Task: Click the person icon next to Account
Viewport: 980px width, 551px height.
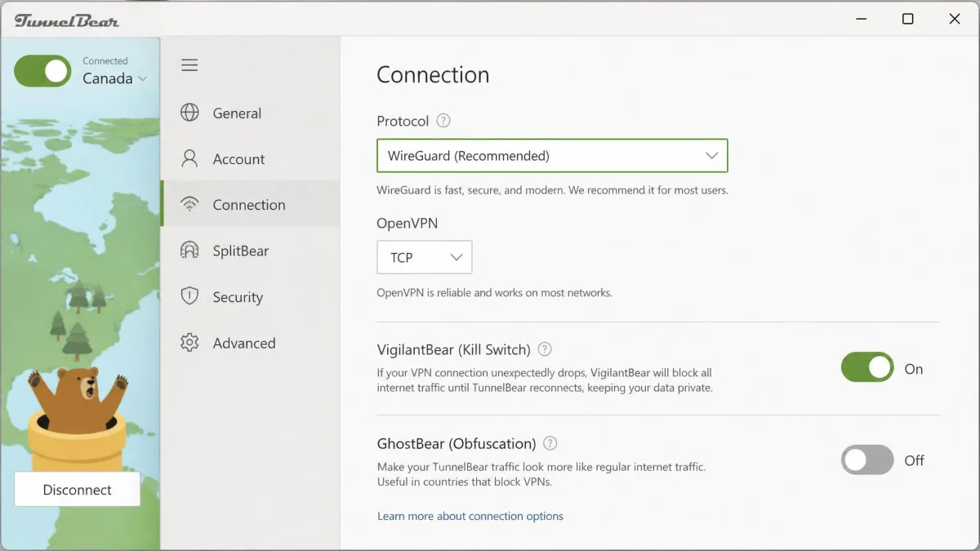Action: pos(189,158)
